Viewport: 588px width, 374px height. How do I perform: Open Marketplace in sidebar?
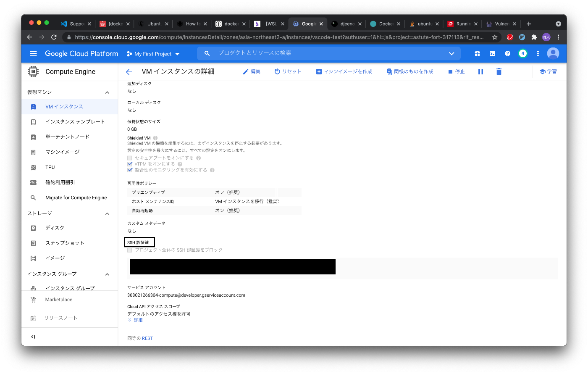70,300
